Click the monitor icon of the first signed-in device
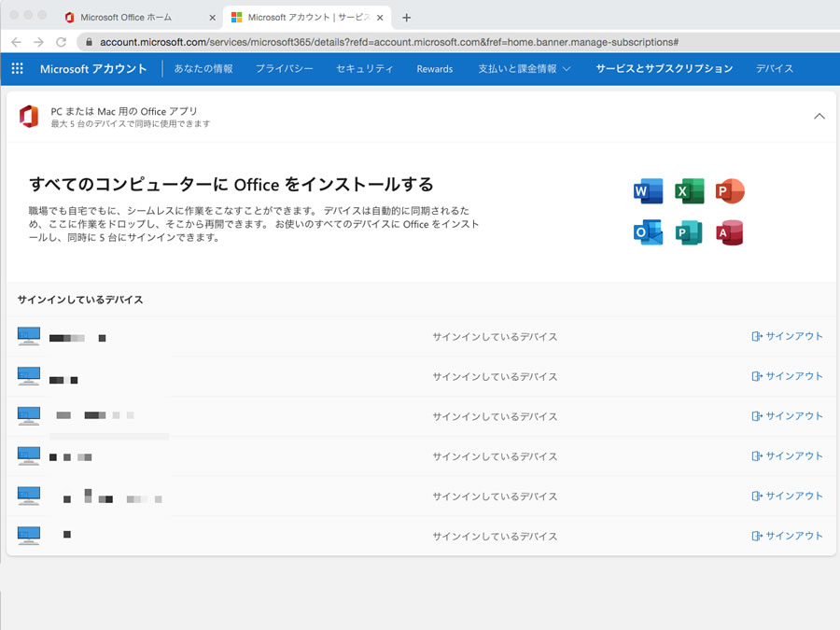The height and width of the screenshot is (630, 840). click(x=29, y=336)
